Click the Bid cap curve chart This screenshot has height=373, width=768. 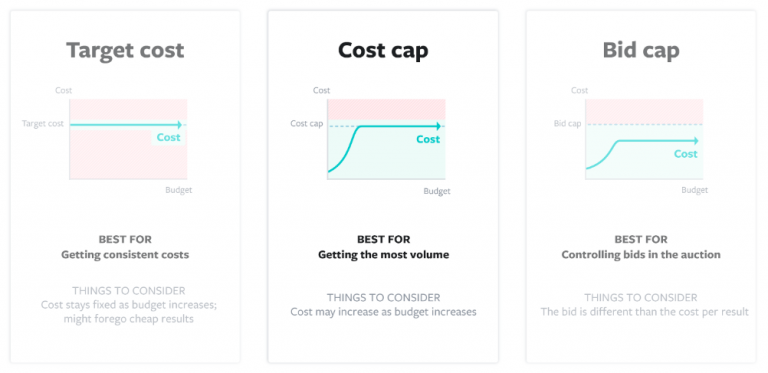pyautogui.click(x=644, y=139)
